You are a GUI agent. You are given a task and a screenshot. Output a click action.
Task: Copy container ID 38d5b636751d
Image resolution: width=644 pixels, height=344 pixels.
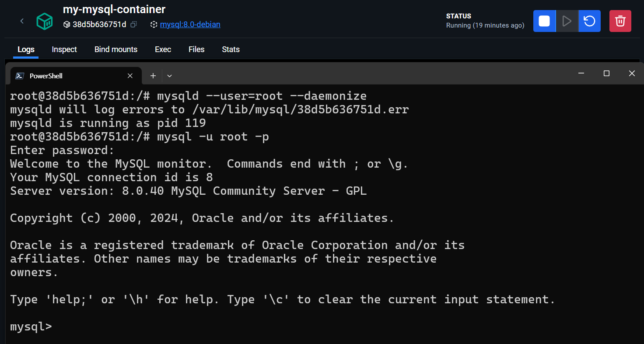click(134, 25)
